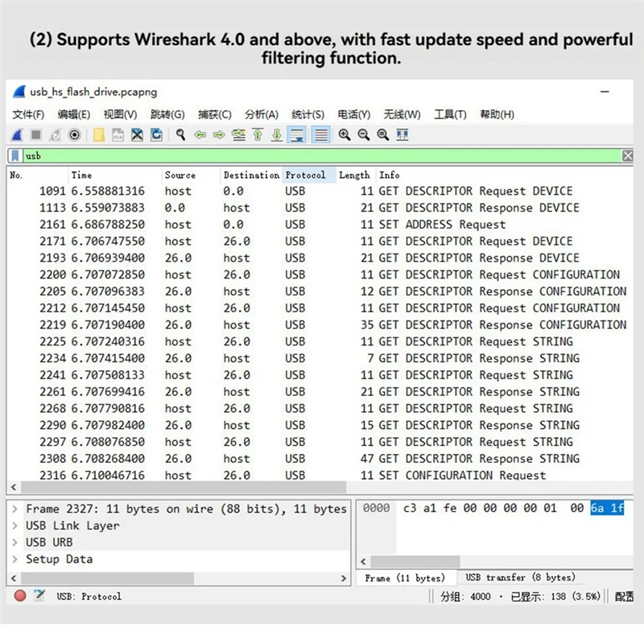644x644 pixels.
Task: Expand Frame 2327 details
Action: [x=14, y=509]
